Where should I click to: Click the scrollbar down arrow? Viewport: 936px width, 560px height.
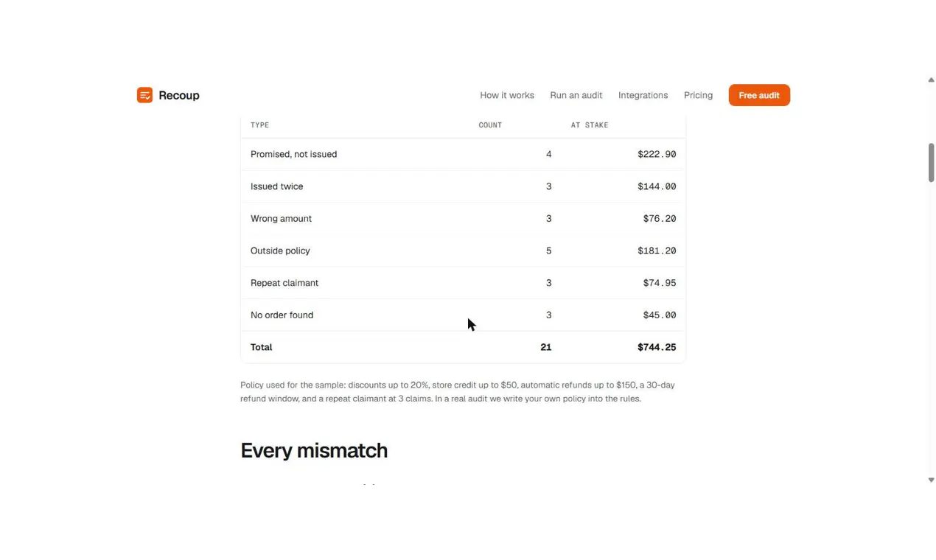point(931,480)
